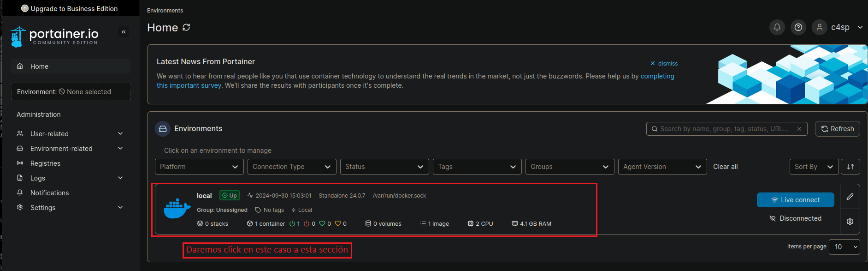868x271 pixels.
Task: Focus the environment search input field
Action: (x=724, y=129)
